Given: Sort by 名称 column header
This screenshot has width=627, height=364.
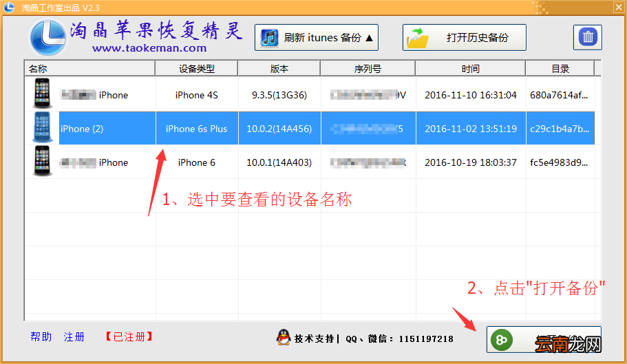Looking at the screenshot, I should [x=89, y=69].
